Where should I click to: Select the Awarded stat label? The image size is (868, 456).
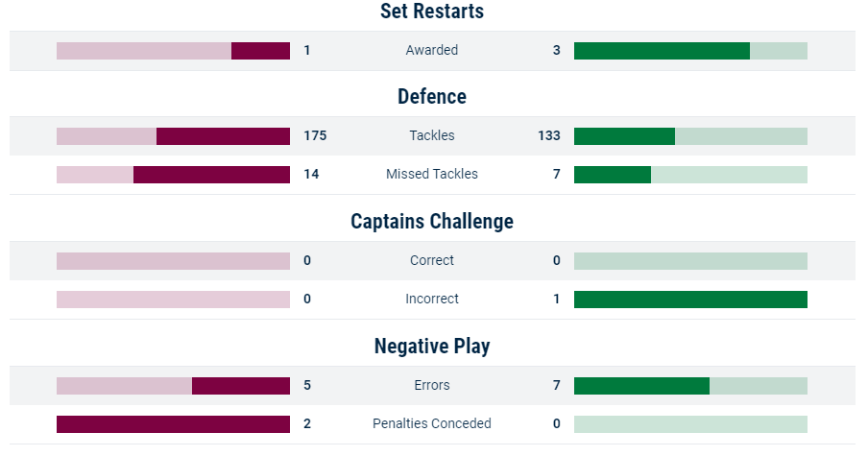click(432, 50)
